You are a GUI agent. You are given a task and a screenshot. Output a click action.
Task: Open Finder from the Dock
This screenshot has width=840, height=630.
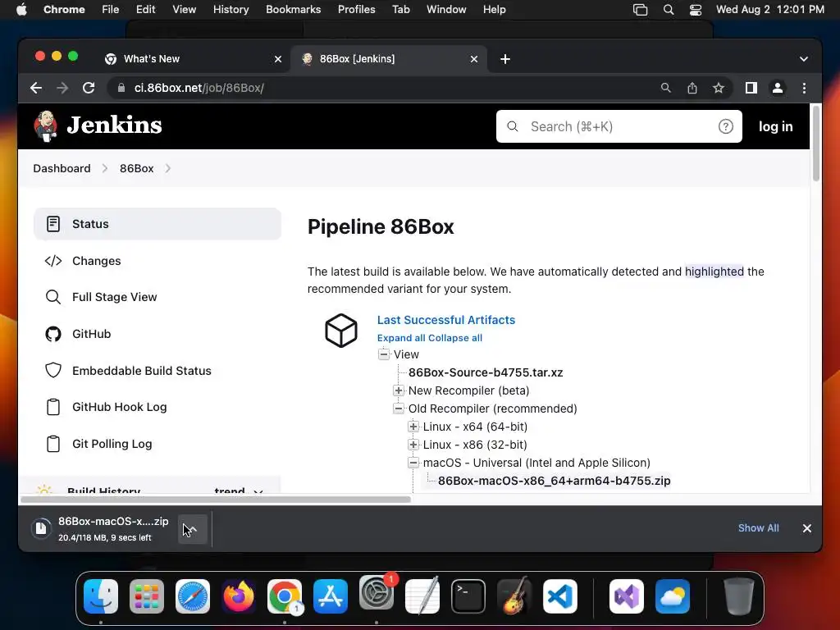pos(101,596)
